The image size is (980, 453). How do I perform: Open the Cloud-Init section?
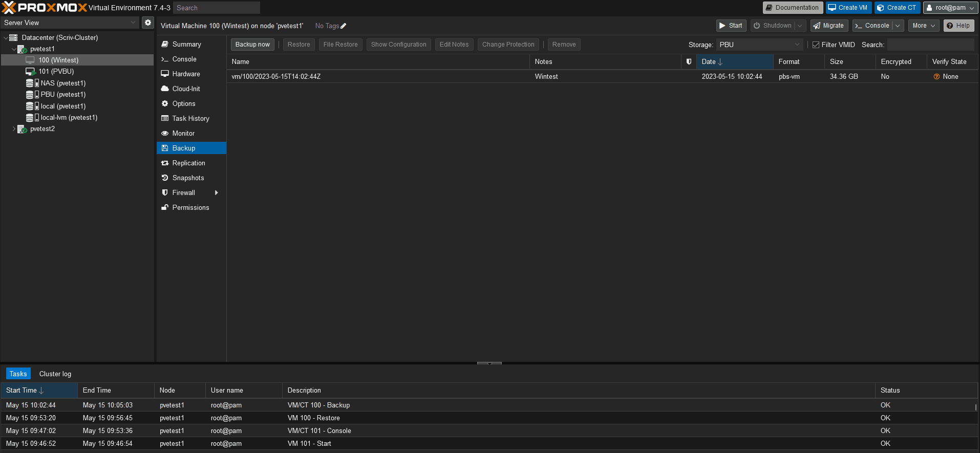[191, 89]
